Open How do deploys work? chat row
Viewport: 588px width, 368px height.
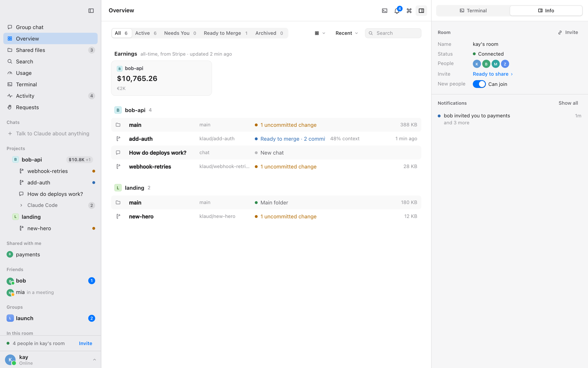(x=266, y=153)
